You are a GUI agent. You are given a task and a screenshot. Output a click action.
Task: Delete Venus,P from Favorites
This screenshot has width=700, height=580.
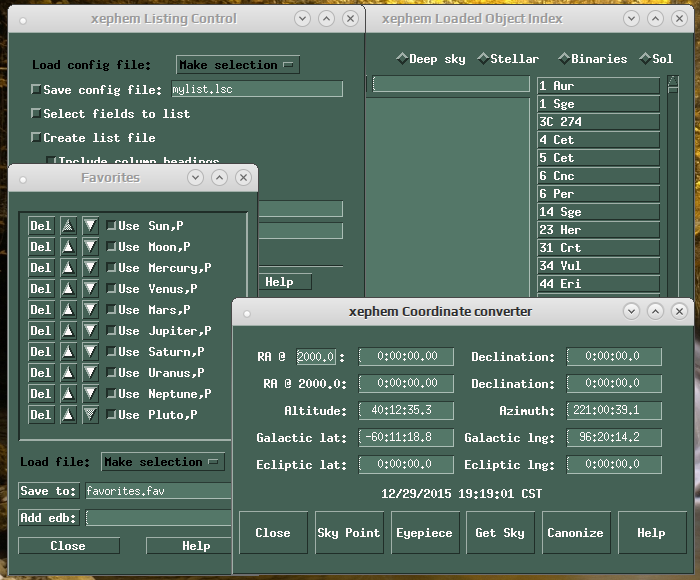(x=41, y=288)
